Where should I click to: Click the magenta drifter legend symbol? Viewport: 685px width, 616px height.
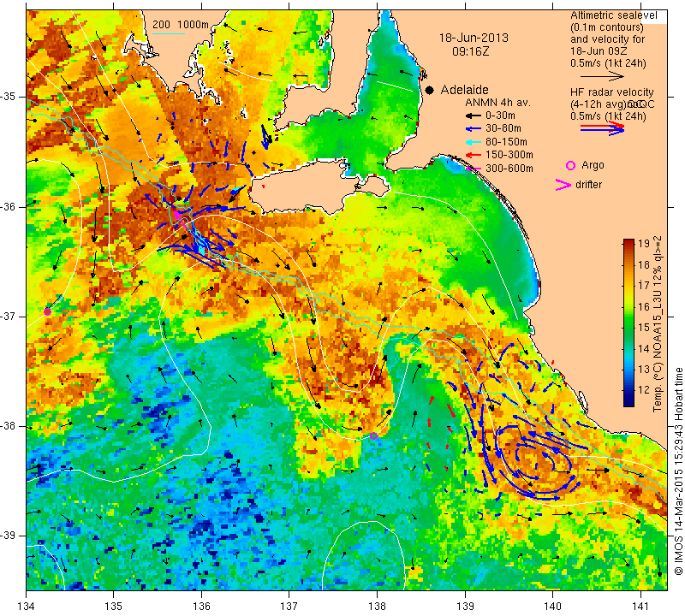[x=563, y=185]
